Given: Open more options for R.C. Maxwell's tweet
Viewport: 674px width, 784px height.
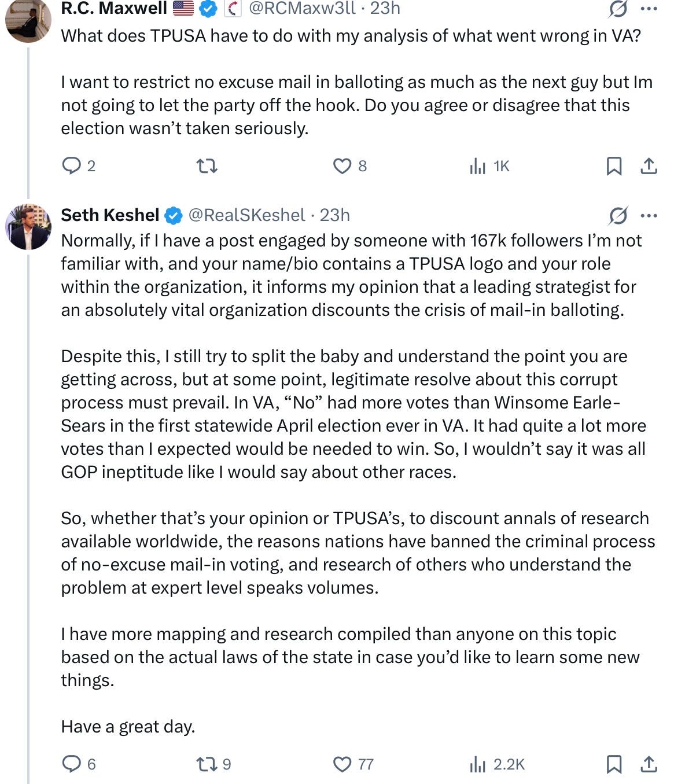Looking at the screenshot, I should tap(649, 9).
